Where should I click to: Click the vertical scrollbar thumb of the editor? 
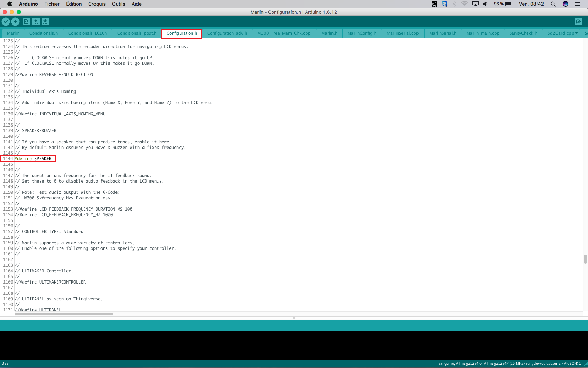585,259
